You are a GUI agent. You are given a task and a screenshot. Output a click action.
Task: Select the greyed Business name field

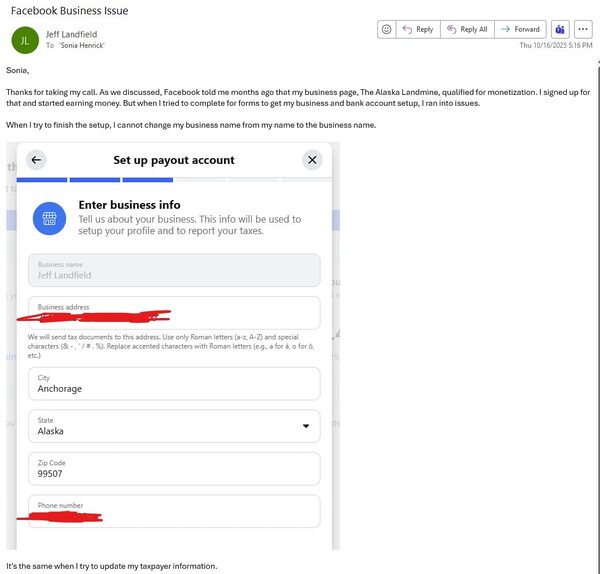[x=174, y=270]
